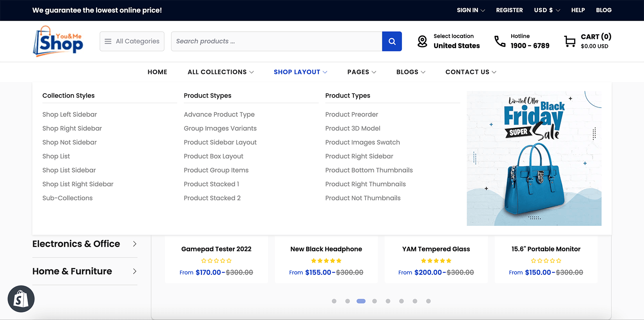
Task: Jump to last carousel slide dot
Action: tap(428, 301)
